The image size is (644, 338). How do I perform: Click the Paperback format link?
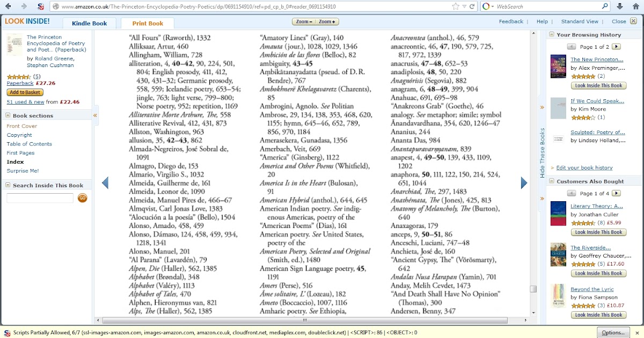point(20,83)
